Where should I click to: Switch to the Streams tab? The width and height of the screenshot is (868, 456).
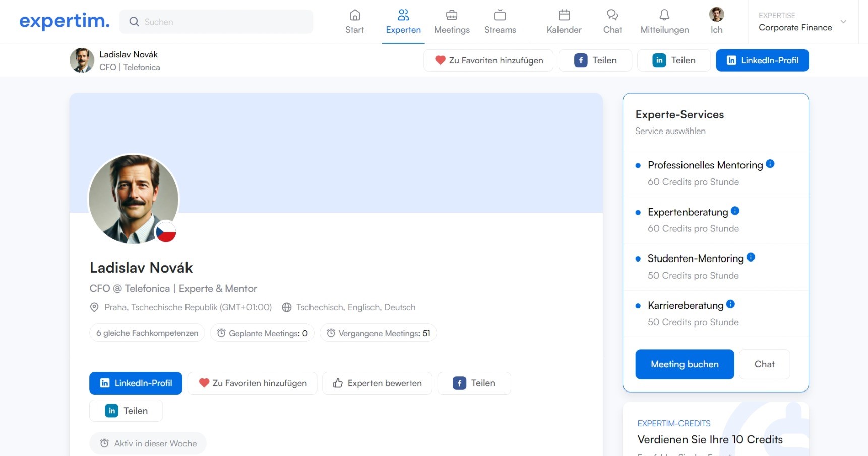(500, 22)
